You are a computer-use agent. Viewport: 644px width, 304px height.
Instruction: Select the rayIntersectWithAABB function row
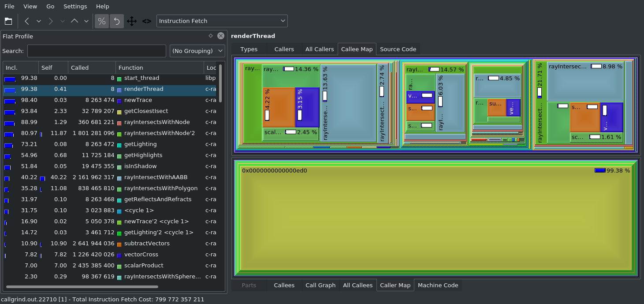[110, 177]
